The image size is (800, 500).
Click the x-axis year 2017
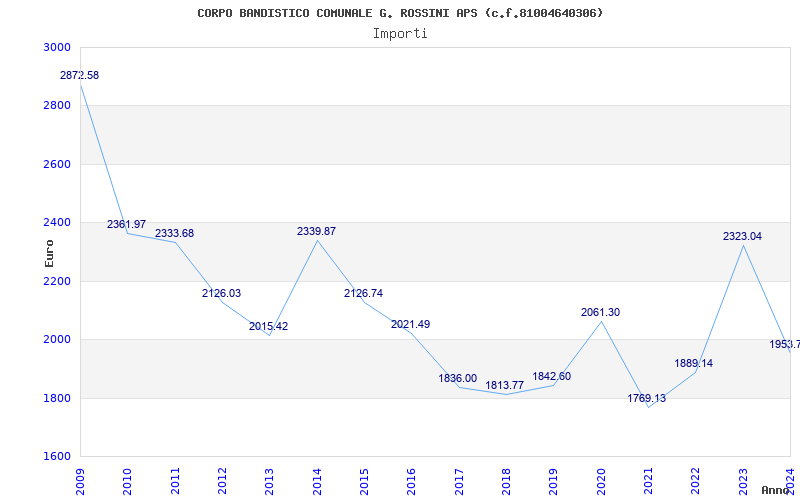click(x=459, y=481)
